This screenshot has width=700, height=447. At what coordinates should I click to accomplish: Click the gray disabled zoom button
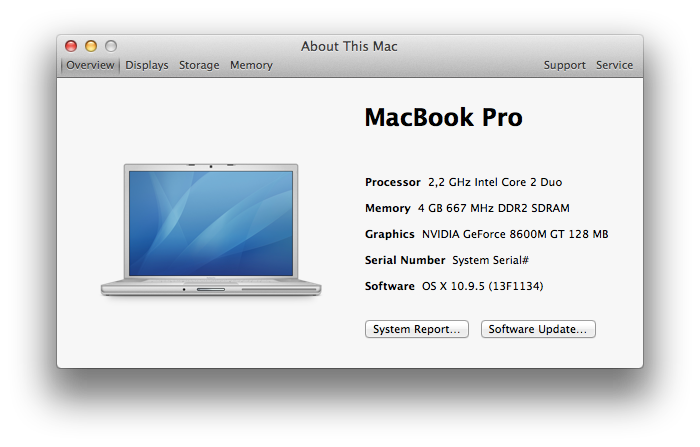coord(111,46)
